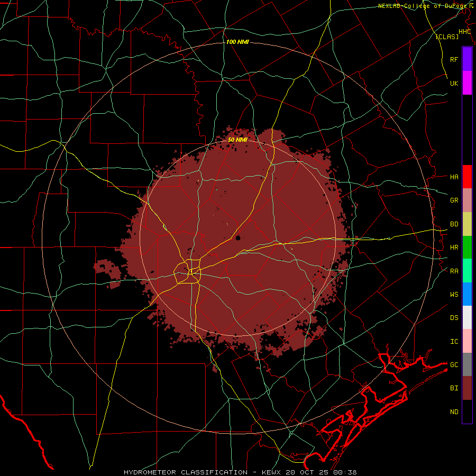
Task: Choose the brown BI legend swatch
Action: coord(467,388)
